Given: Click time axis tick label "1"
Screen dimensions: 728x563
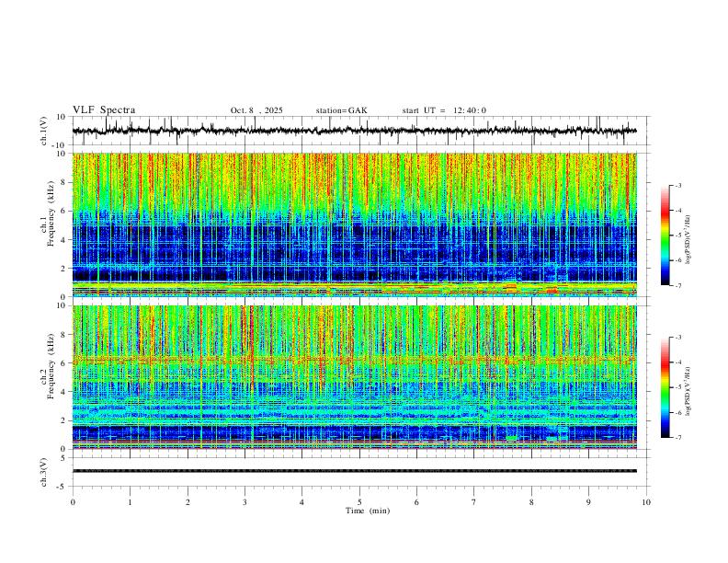Looking at the screenshot, I should tap(130, 502).
